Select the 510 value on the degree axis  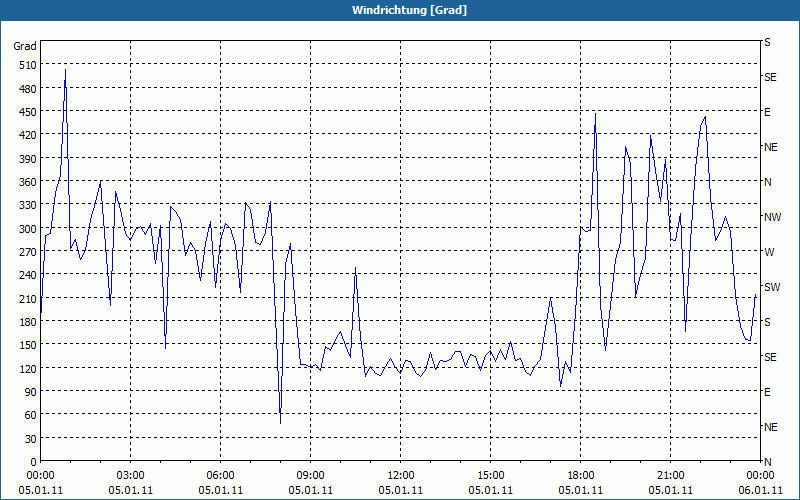pos(28,65)
